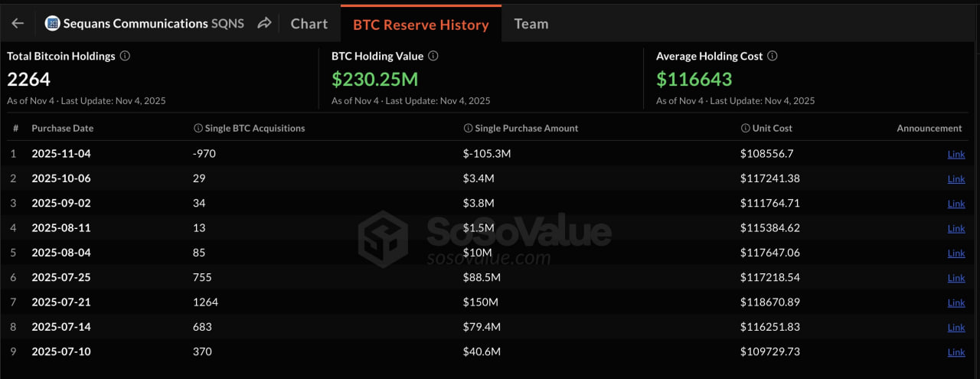Click info icon for Single Purchase Amount column

tap(468, 129)
